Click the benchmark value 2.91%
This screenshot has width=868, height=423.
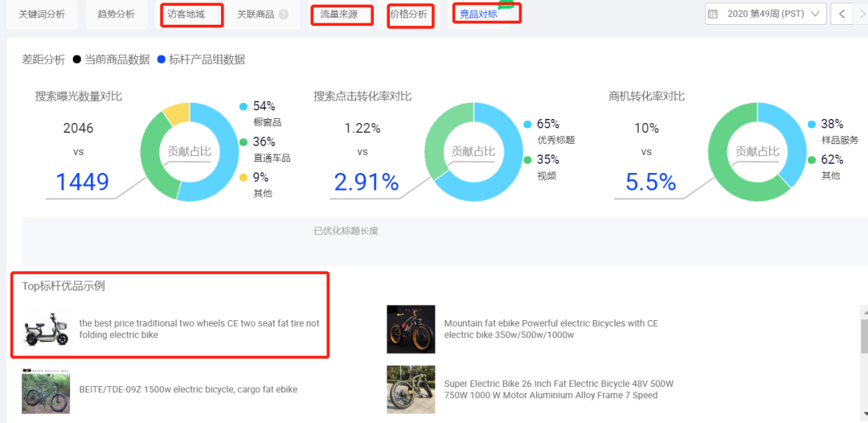[366, 183]
